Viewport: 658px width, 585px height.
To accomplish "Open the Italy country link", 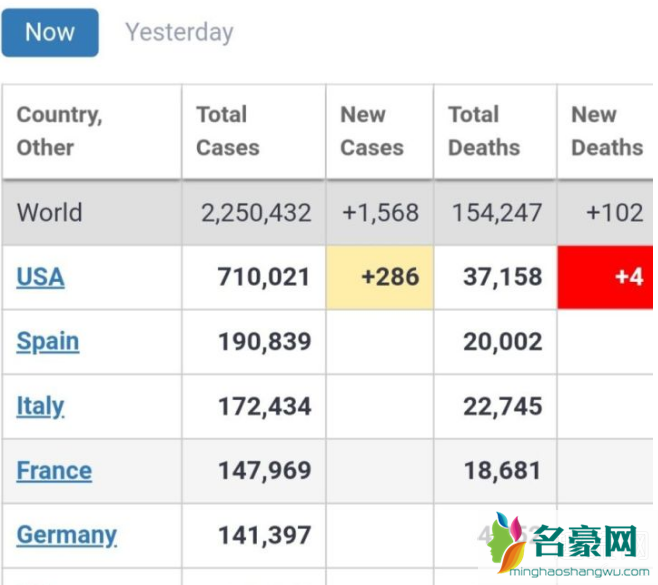I will [40, 406].
